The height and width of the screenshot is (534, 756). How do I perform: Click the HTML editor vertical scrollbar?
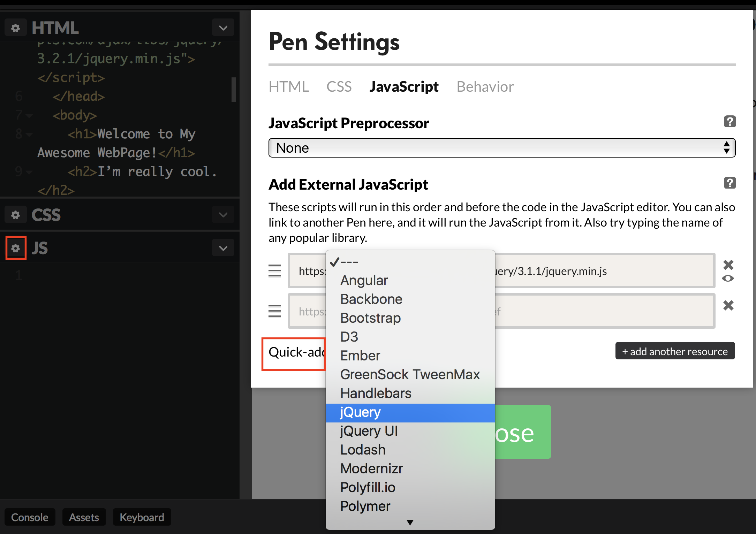pos(234,90)
